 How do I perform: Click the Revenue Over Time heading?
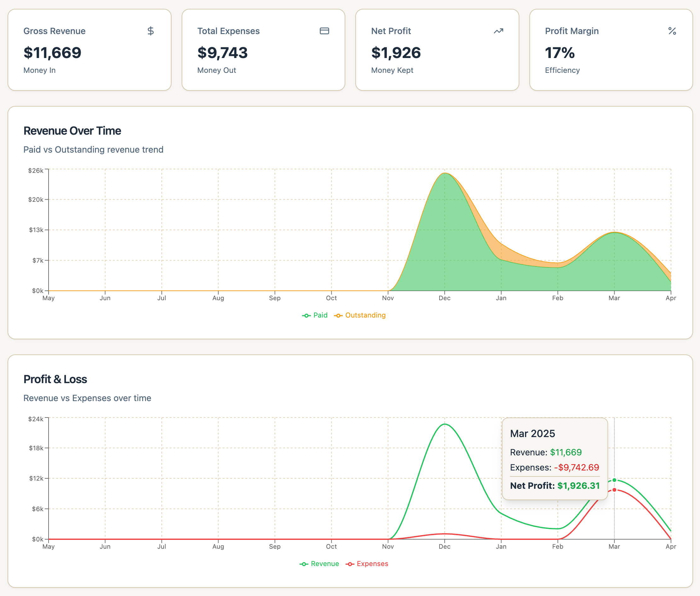pyautogui.click(x=72, y=131)
